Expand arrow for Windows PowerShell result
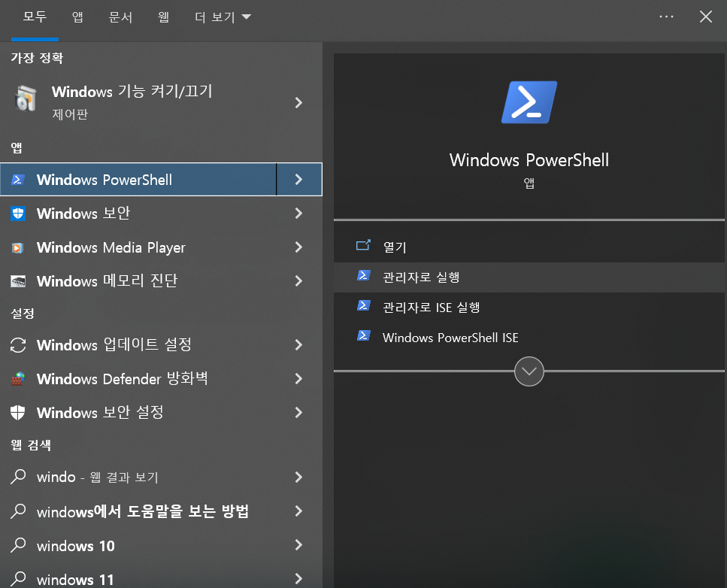Viewport: 727px width, 588px height. coord(299,180)
